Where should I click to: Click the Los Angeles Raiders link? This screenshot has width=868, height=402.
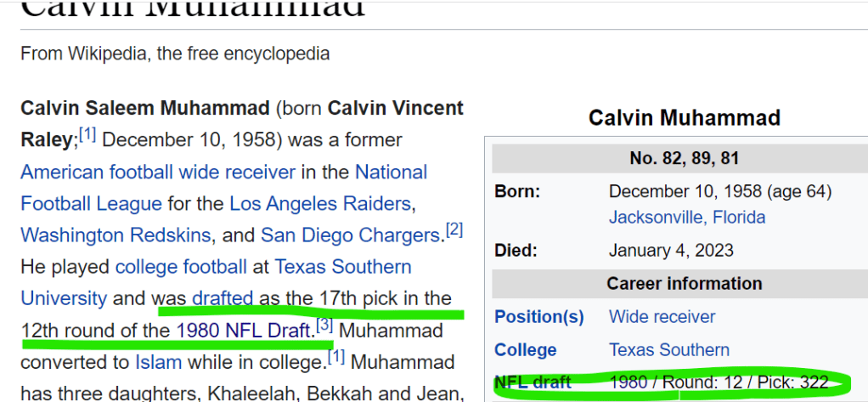pyautogui.click(x=319, y=203)
